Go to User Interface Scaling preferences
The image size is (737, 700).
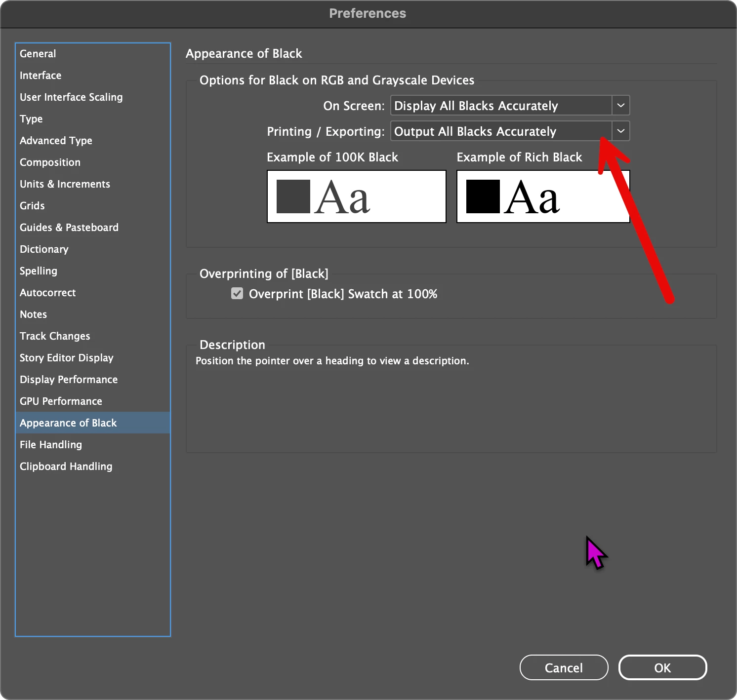coord(93,97)
